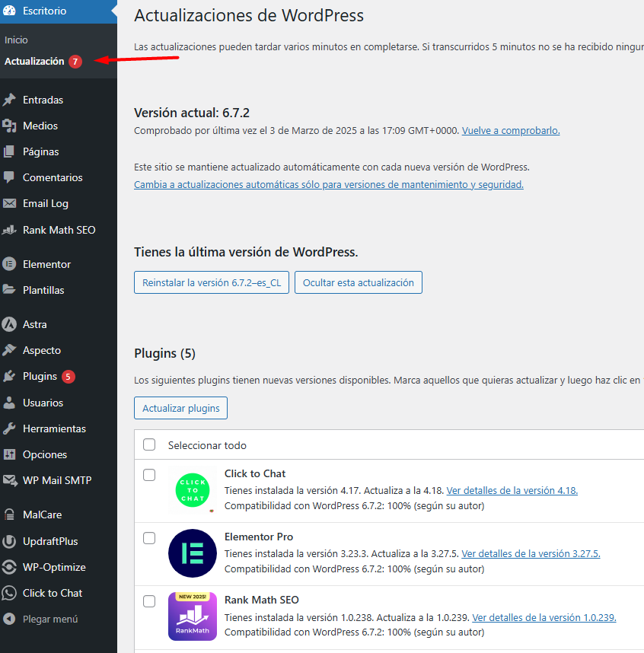Viewport: 644px width, 653px height.
Task: Click the Rank Math SEO plugin logo
Action: click(193, 616)
